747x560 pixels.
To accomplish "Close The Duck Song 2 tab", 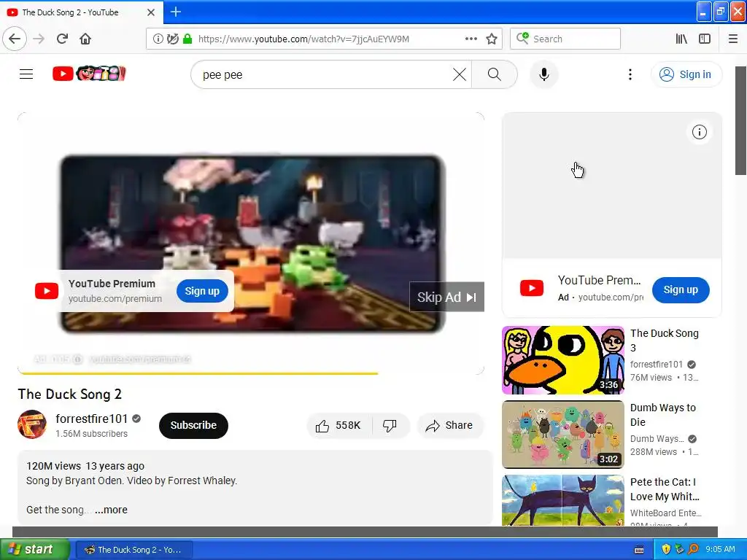I will (x=150, y=12).
